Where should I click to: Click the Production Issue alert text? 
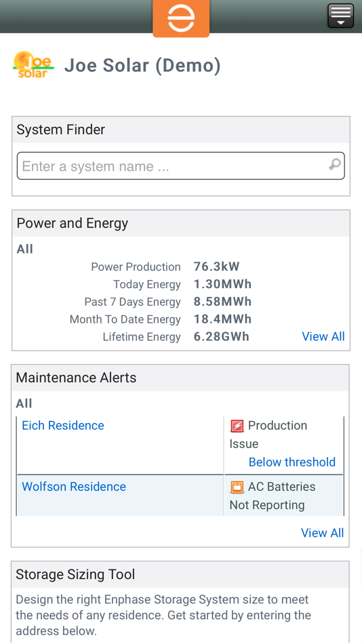(268, 435)
